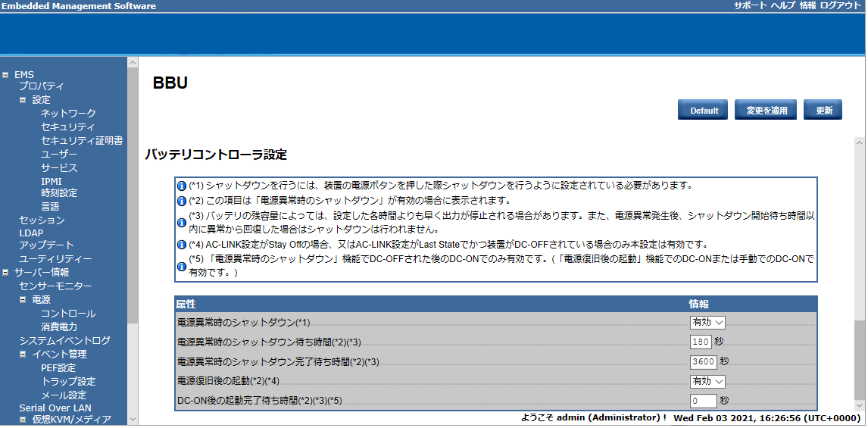Open the ヘルプ menu in top bar
868x428 pixels.
782,6
